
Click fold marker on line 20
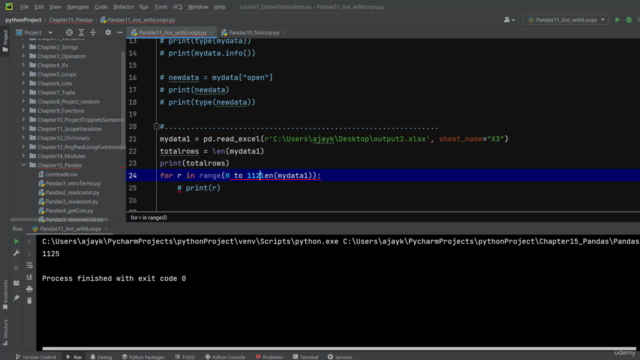(x=156, y=127)
